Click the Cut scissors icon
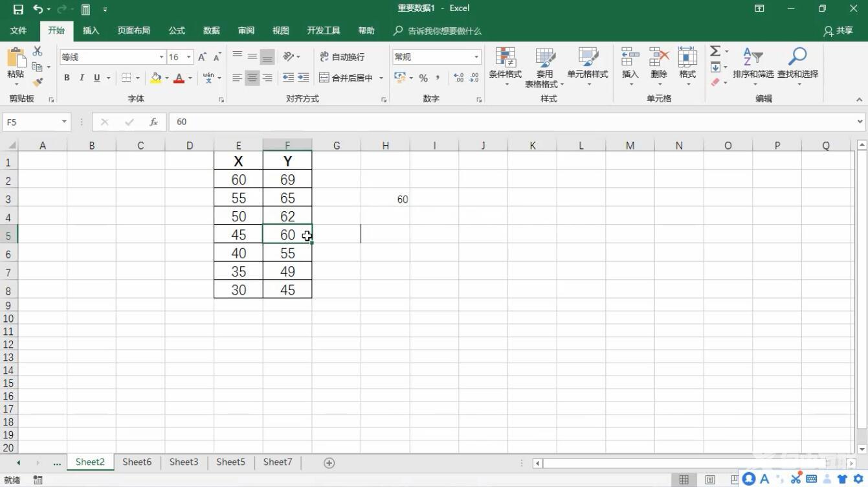This screenshot has height=487, width=868. pyautogui.click(x=38, y=51)
